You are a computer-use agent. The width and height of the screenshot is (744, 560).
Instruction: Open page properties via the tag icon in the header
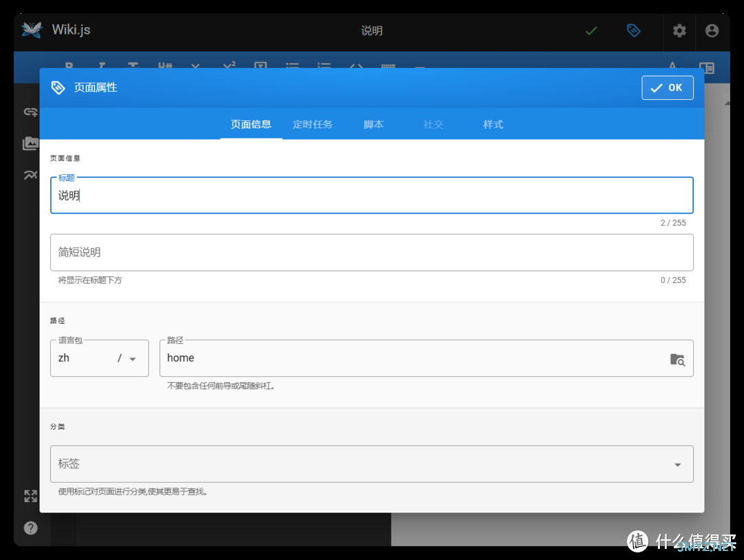634,30
